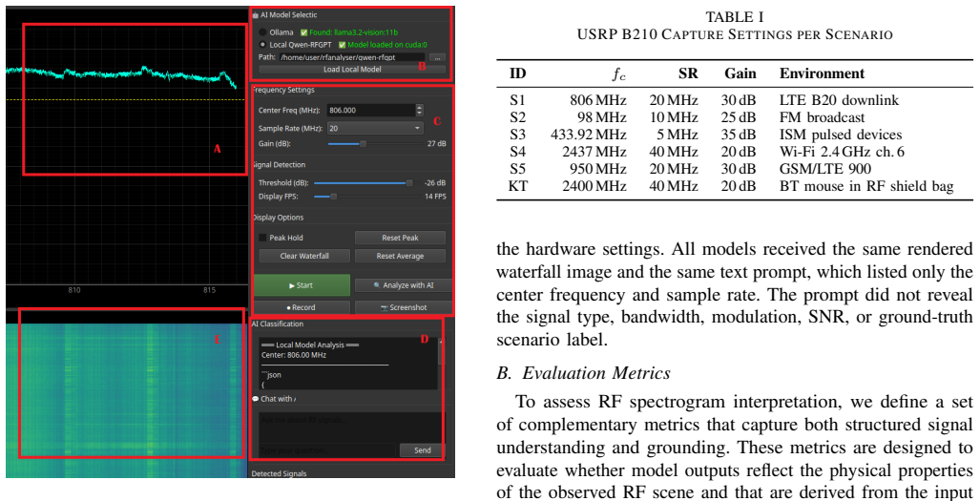Click the 'B. Evaluation Metrics' heading
The width and height of the screenshot is (980, 501).
584,373
